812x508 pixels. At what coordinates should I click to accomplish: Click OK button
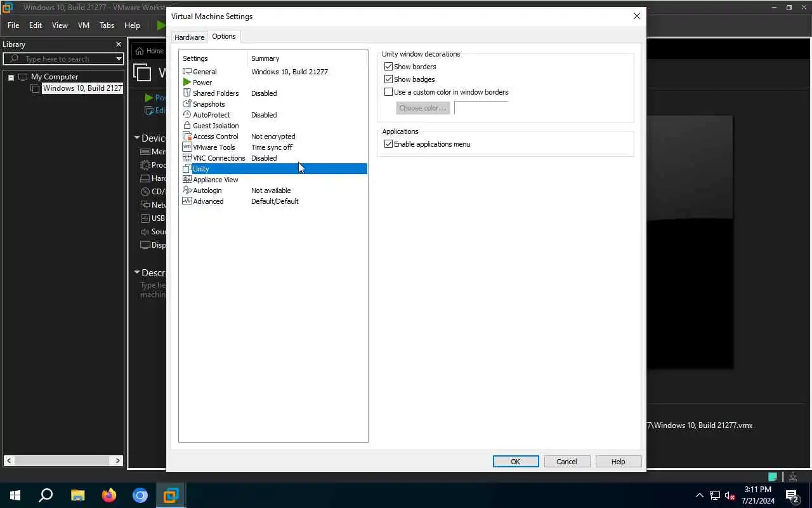[x=516, y=462]
